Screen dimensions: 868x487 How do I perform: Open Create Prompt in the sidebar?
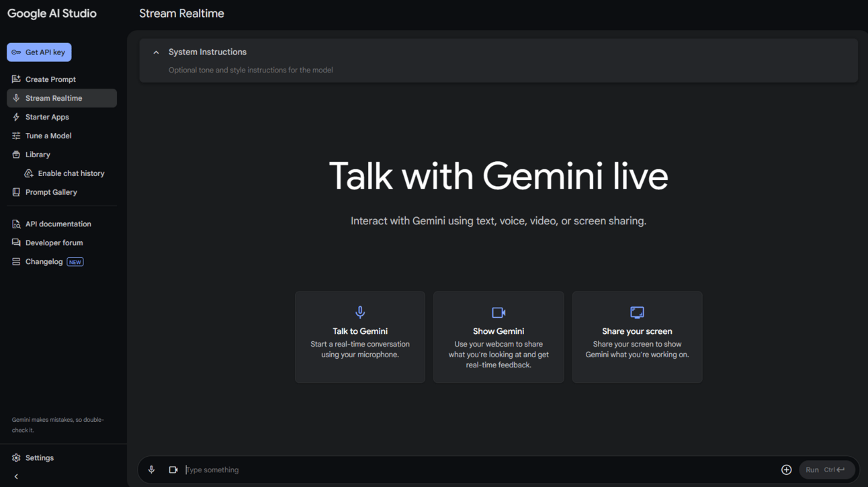click(50, 79)
